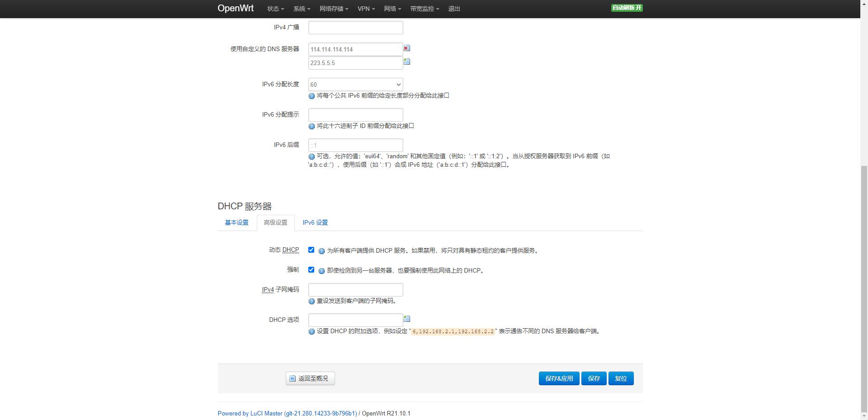Switch to the 基本设置 tab

point(237,222)
